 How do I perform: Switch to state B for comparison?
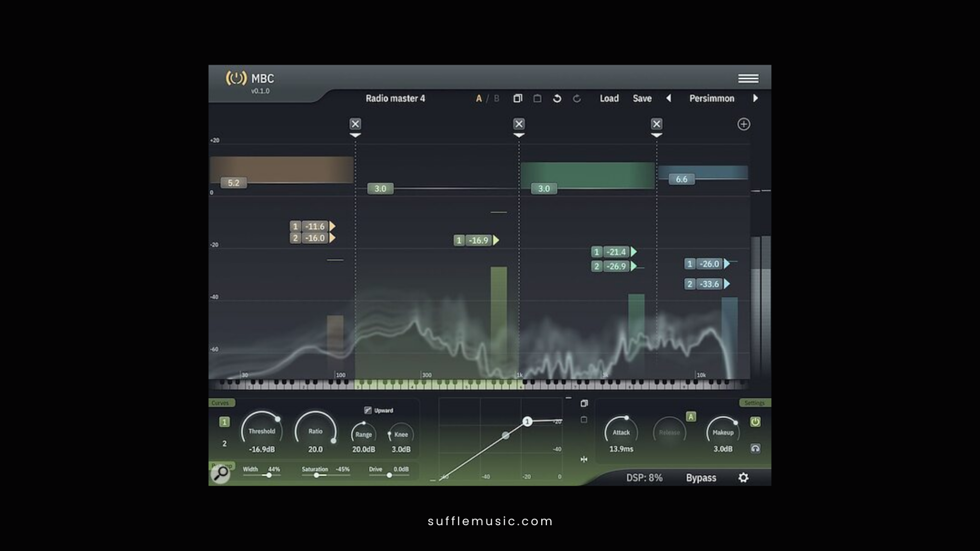(497, 98)
